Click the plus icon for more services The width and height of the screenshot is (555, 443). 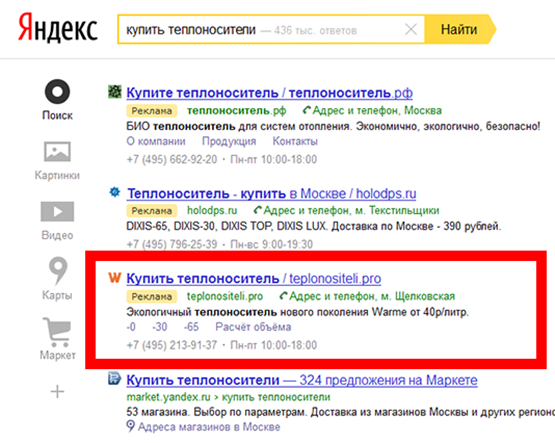click(x=57, y=391)
